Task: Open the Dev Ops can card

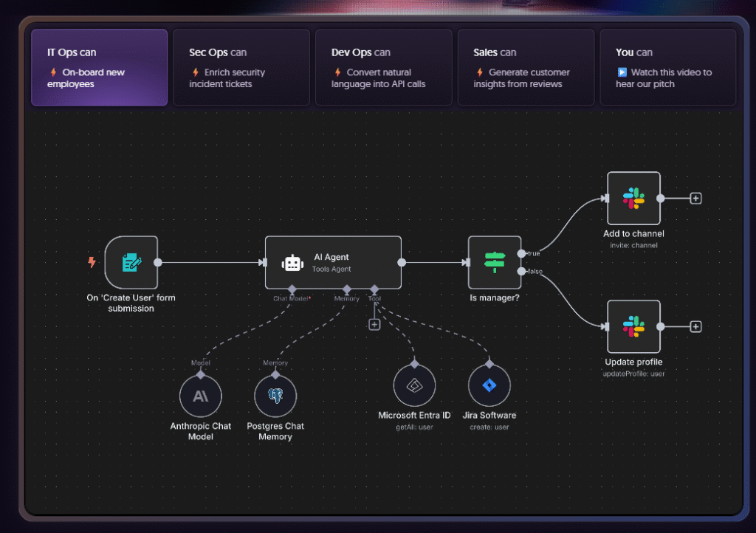Action: pos(383,67)
